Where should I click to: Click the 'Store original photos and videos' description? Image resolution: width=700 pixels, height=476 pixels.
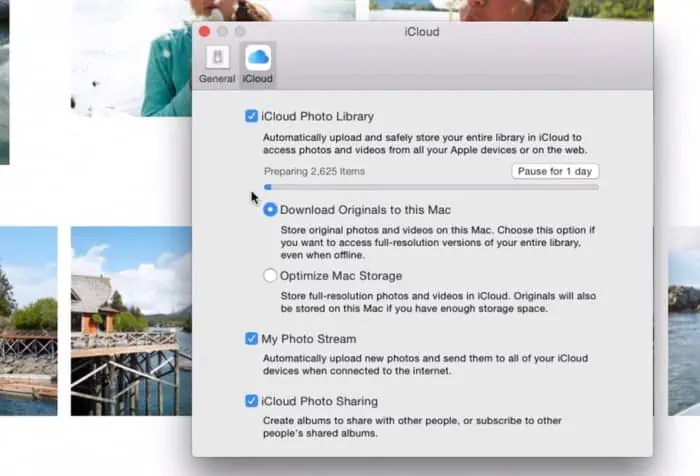(x=438, y=242)
